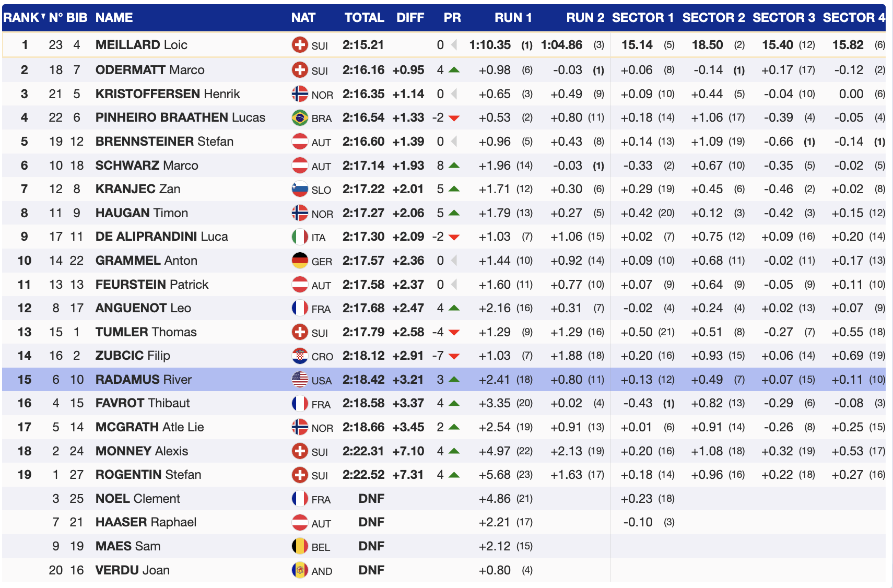Image resolution: width=893 pixels, height=588 pixels.
Task: Sort by the TOTAL column header
Action: click(364, 18)
